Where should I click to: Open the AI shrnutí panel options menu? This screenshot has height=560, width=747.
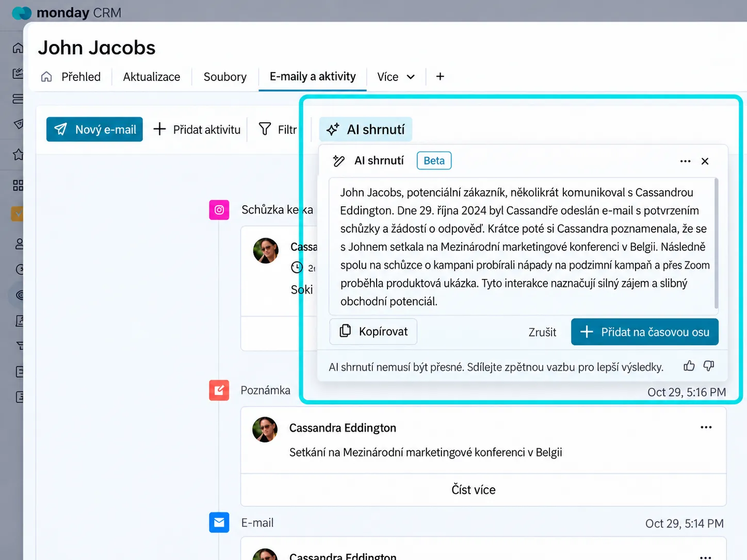tap(685, 161)
